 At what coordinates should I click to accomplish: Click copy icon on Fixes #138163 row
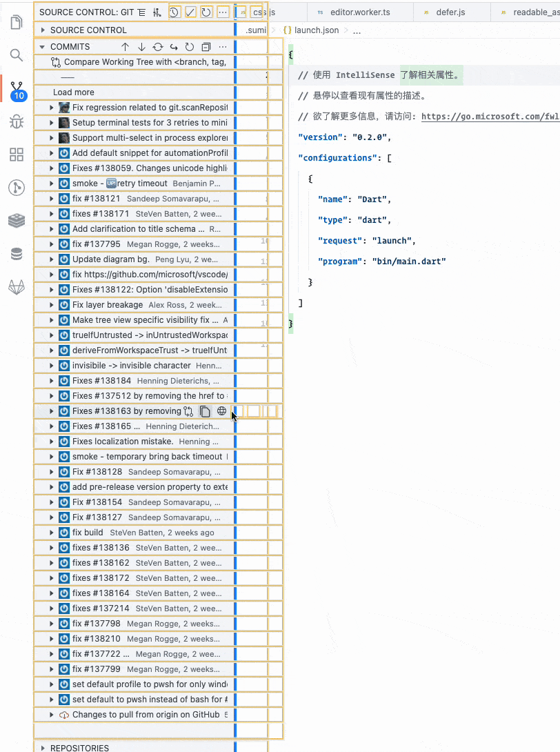pos(206,411)
